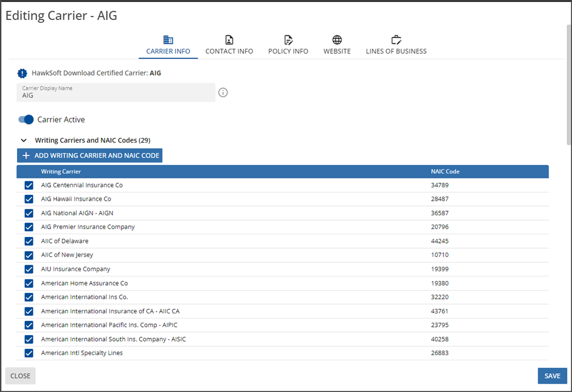Click the American Intl Specialty Lines name
This screenshot has width=572, height=392.
[x=82, y=353]
